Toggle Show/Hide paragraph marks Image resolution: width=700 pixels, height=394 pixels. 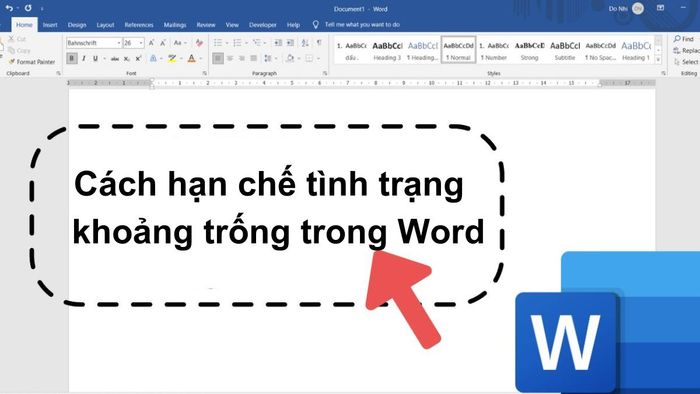pos(319,43)
